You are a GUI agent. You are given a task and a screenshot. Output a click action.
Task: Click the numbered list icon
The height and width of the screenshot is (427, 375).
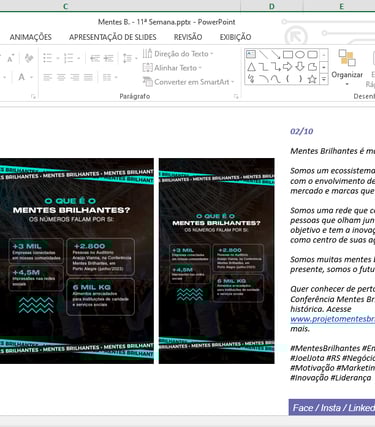coord(68,58)
